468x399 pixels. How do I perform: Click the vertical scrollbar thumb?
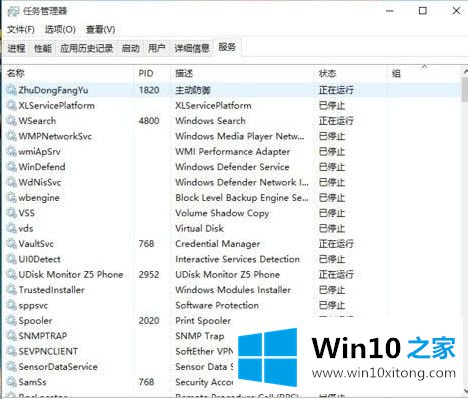pos(465,89)
